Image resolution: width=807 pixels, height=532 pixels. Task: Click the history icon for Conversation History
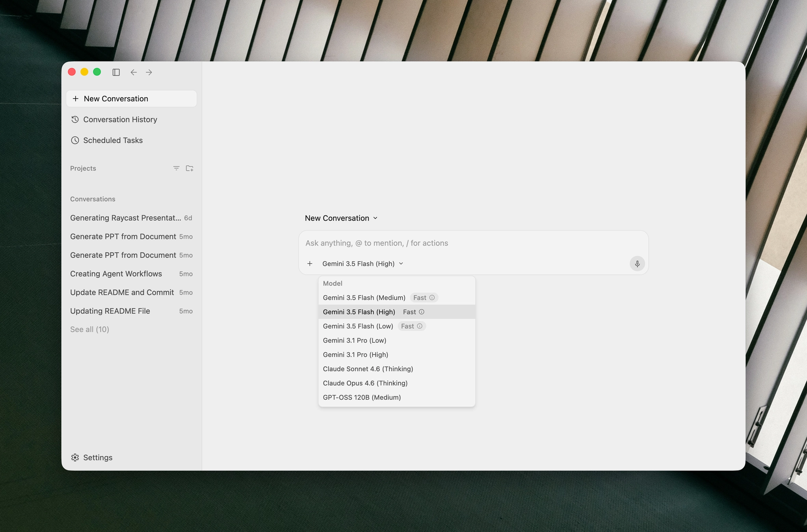click(75, 119)
